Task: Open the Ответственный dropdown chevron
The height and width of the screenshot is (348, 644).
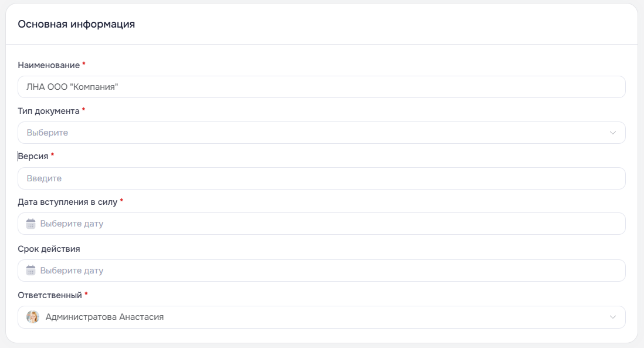Action: pyautogui.click(x=613, y=317)
